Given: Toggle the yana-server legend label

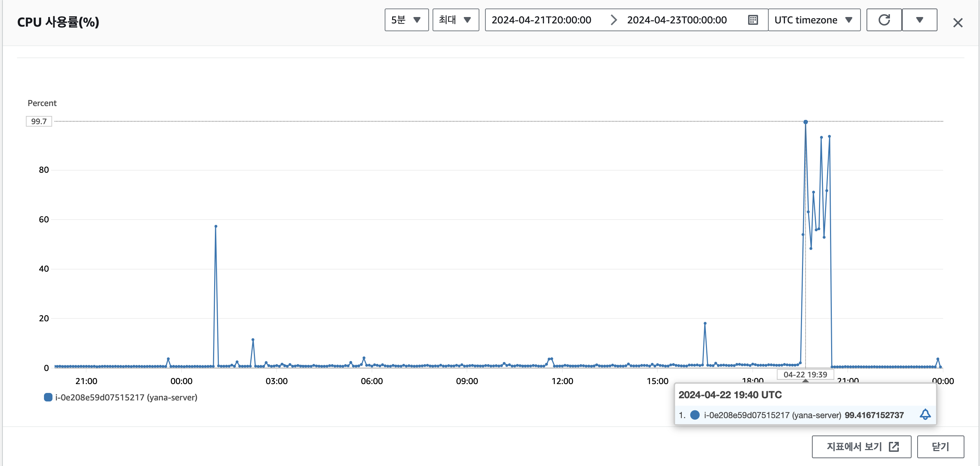Looking at the screenshot, I should (126, 397).
